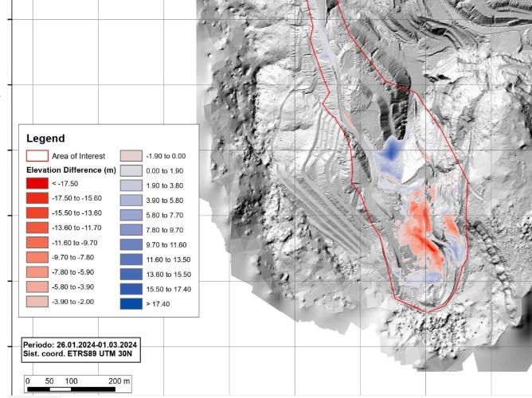Select the '-3.90 to -2.00' legend label
Screen dimensions: 532x398
tap(73, 302)
